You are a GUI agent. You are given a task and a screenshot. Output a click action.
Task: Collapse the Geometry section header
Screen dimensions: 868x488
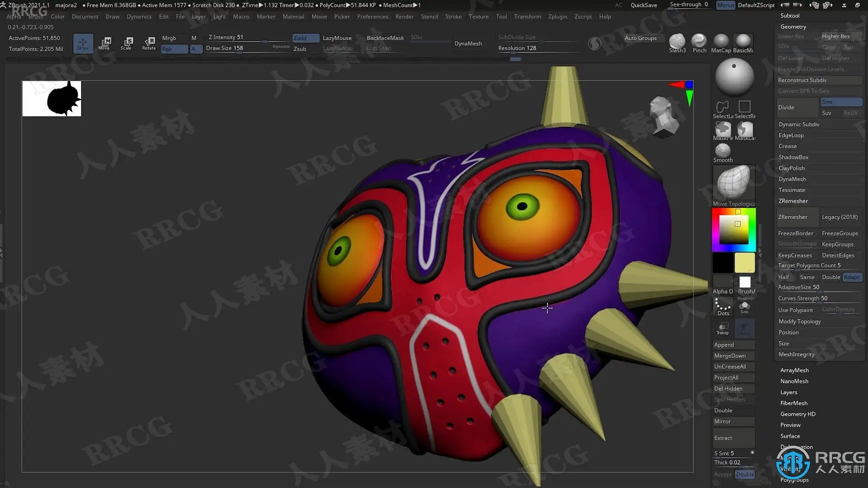[793, 27]
